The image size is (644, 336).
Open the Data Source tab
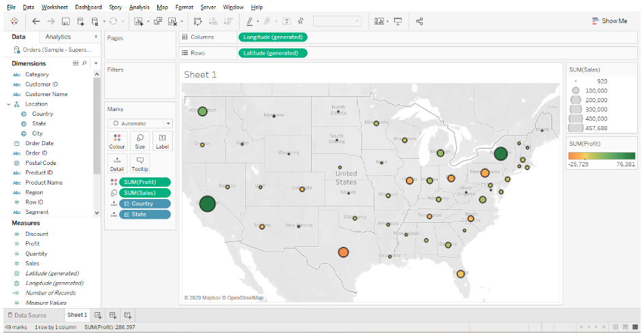click(x=27, y=315)
